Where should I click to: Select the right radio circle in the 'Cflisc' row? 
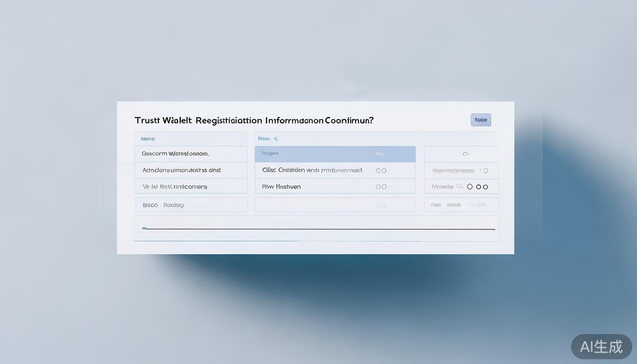(x=384, y=171)
